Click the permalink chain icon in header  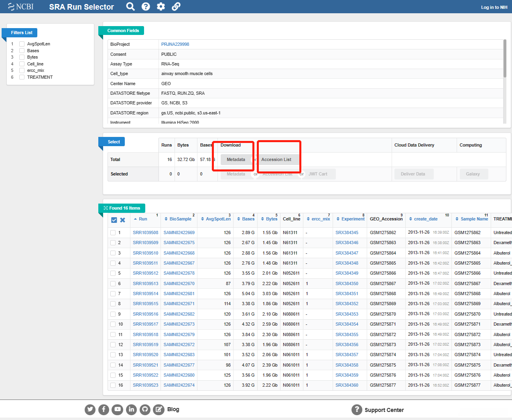click(176, 6)
